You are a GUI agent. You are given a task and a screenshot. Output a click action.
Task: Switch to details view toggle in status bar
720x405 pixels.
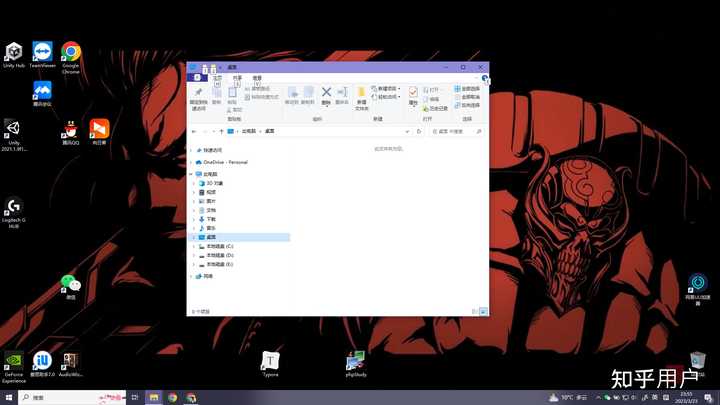[475, 311]
